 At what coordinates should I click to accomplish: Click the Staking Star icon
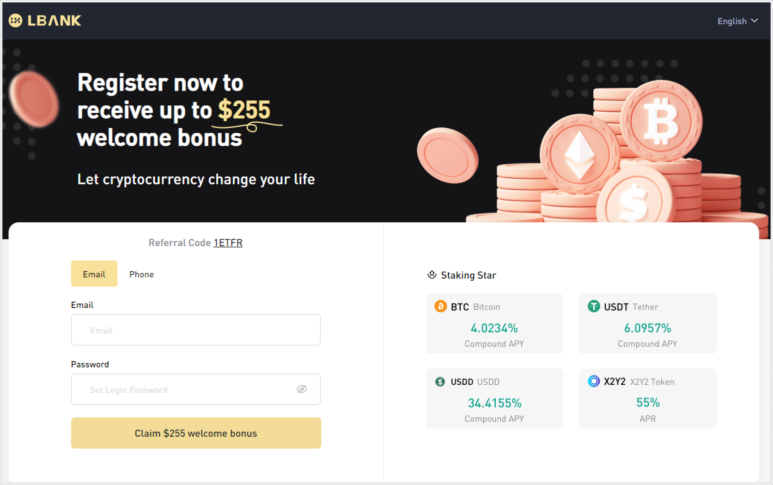432,275
